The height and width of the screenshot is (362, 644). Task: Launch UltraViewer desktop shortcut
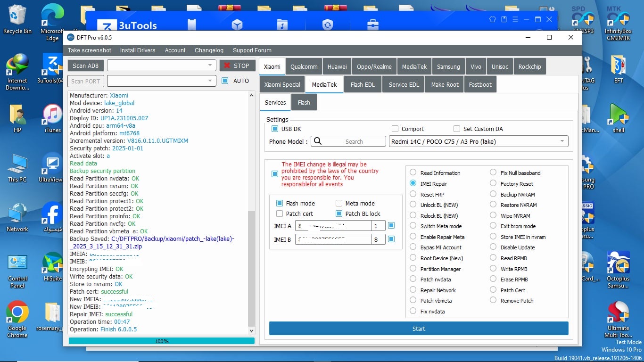[x=52, y=168]
